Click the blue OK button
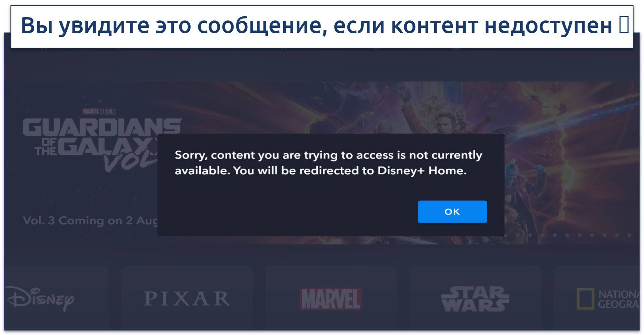644x335 pixels. click(452, 212)
